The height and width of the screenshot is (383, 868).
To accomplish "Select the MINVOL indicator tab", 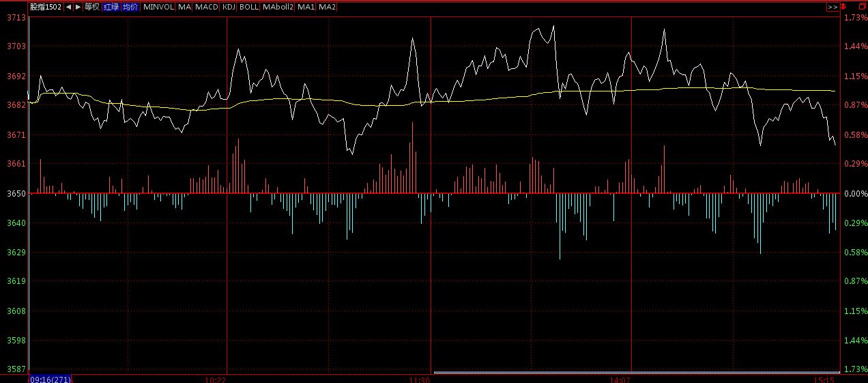I will (x=159, y=7).
